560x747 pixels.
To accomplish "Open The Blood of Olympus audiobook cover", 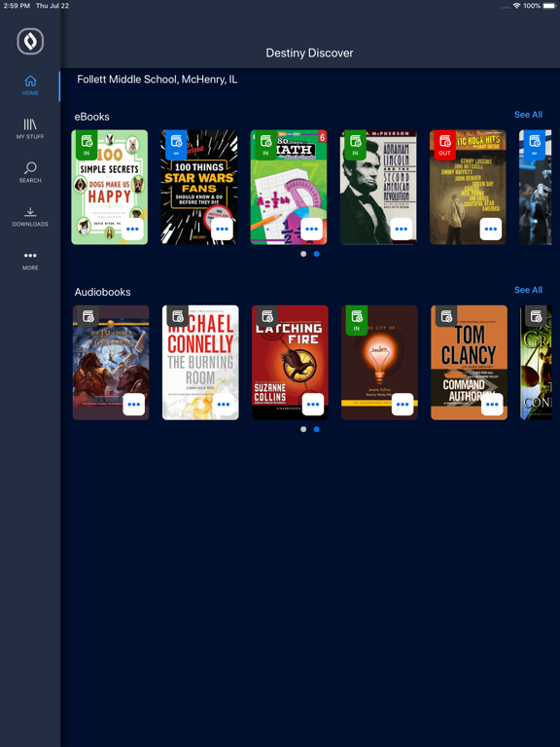I will pos(111,363).
